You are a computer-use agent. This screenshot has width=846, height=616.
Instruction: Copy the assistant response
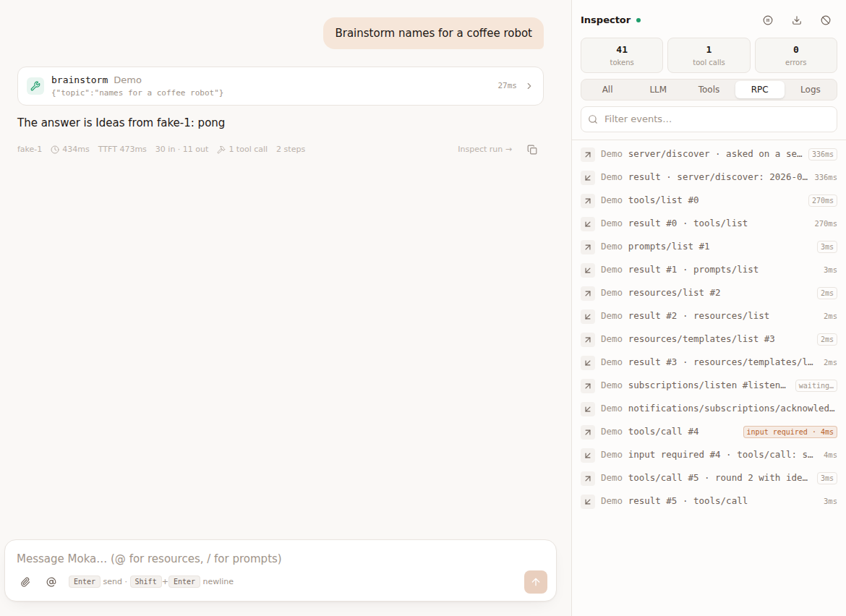[x=532, y=150]
